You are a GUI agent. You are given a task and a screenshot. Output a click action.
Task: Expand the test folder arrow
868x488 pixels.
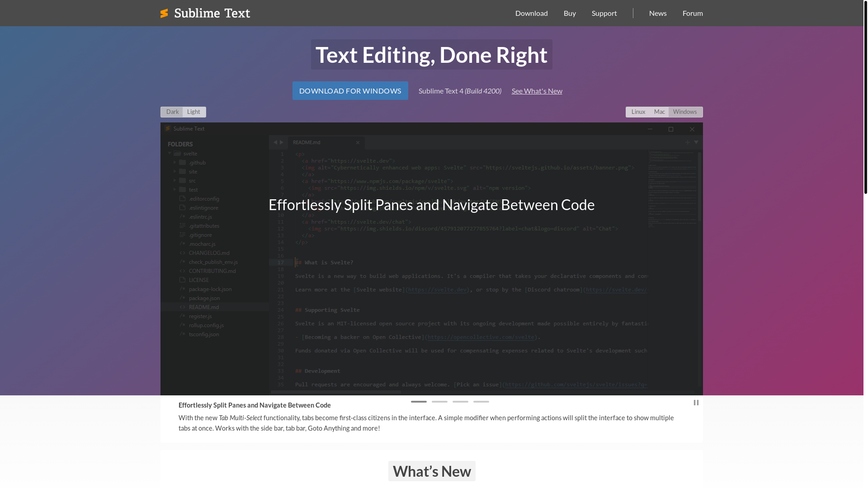click(175, 190)
